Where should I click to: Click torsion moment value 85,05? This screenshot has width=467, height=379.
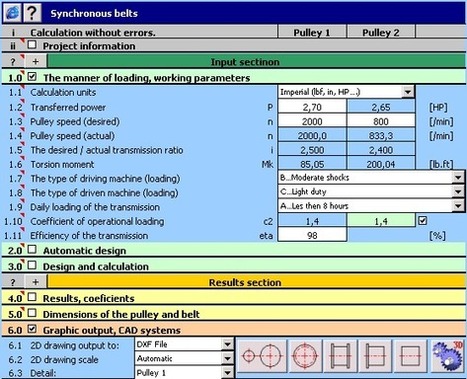pyautogui.click(x=312, y=164)
